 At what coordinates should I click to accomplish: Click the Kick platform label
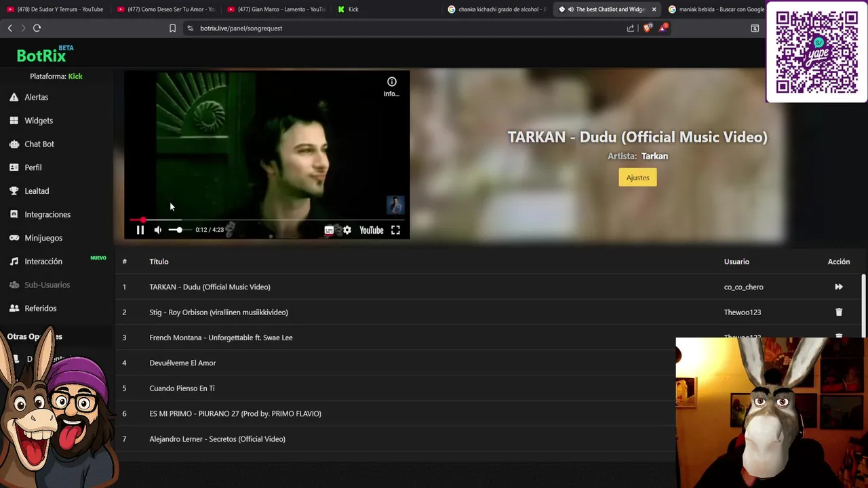(x=75, y=77)
